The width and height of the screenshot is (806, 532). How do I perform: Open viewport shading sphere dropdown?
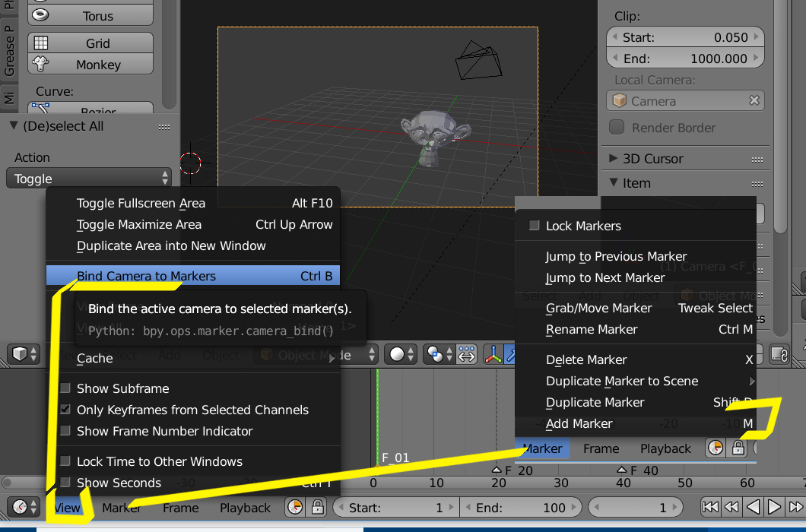pyautogui.click(x=401, y=354)
